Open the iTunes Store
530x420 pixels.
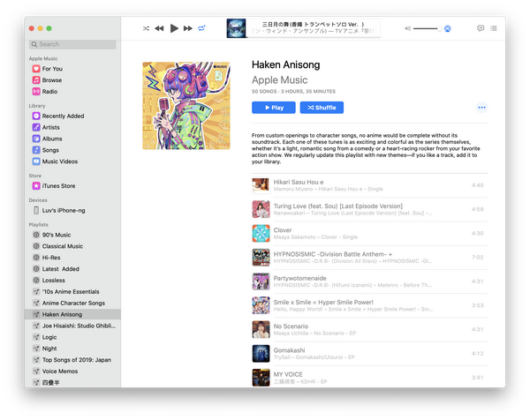click(x=72, y=185)
